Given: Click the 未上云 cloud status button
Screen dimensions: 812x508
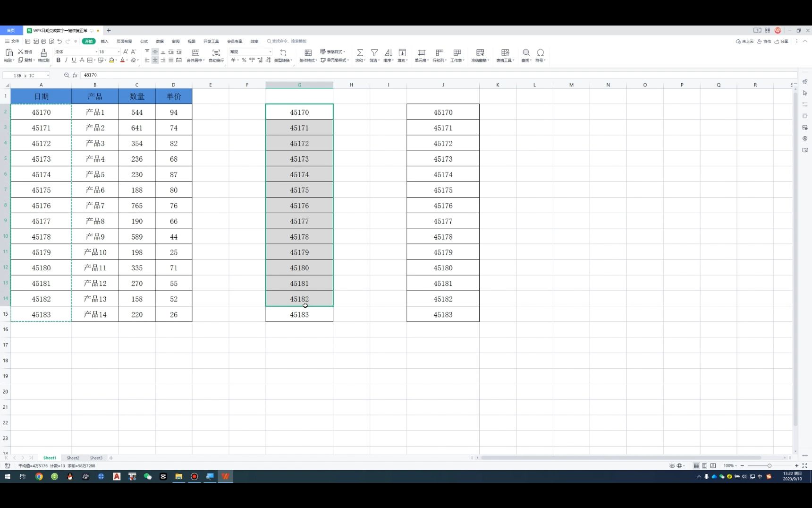Looking at the screenshot, I should (x=744, y=42).
